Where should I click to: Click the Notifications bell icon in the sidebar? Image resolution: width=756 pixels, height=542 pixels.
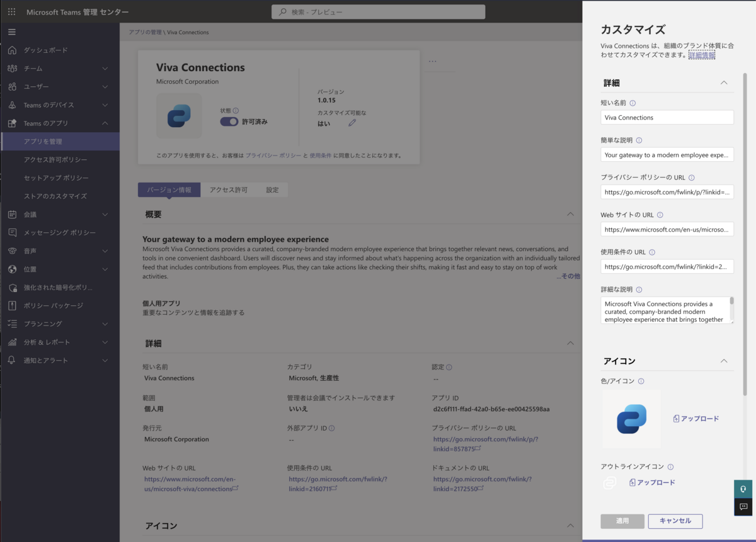12,361
